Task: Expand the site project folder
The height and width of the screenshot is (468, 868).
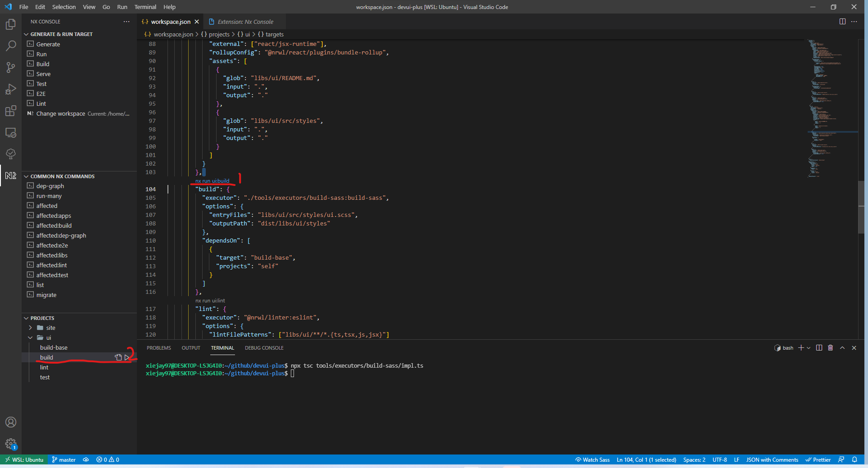Action: [x=30, y=328]
